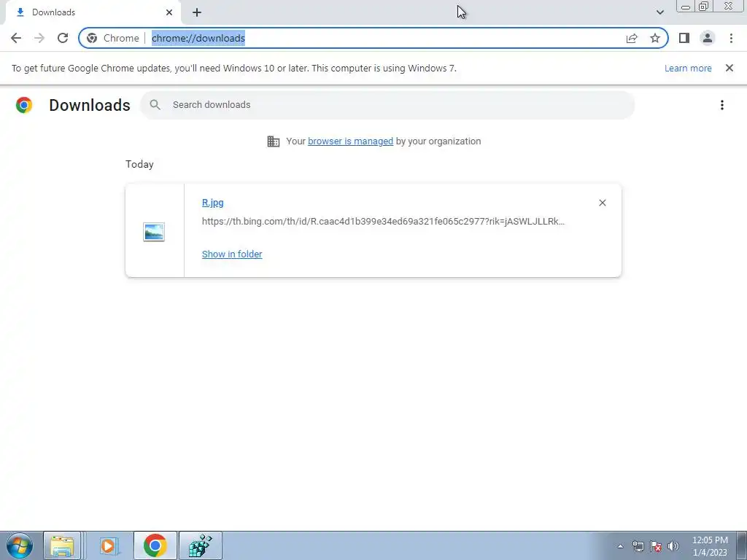This screenshot has width=747, height=560.
Task: Expand the tab search chevron
Action: tap(659, 12)
